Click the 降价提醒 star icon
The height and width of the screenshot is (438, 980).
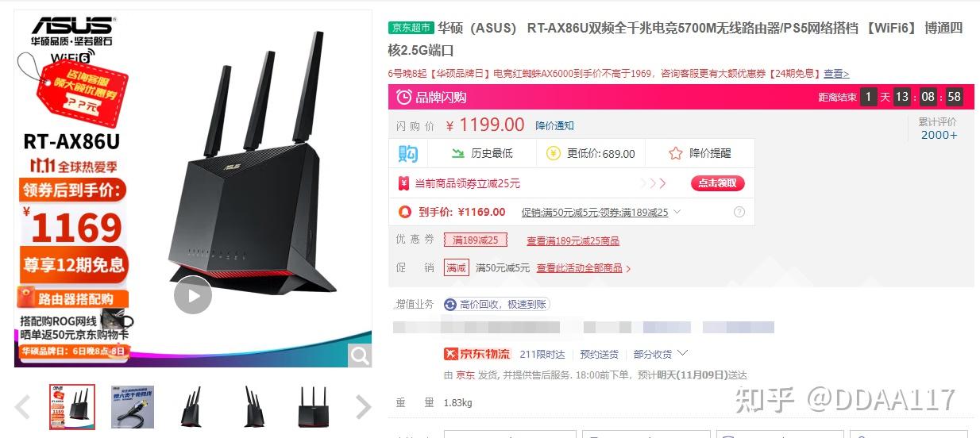click(x=676, y=153)
